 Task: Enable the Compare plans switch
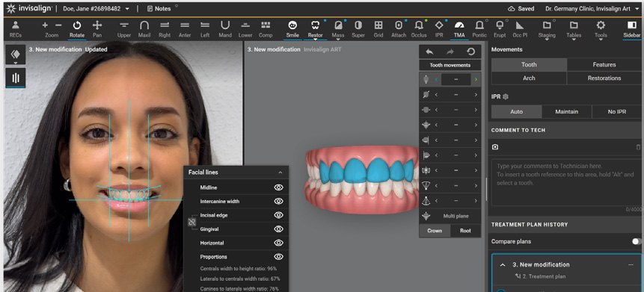pos(637,241)
